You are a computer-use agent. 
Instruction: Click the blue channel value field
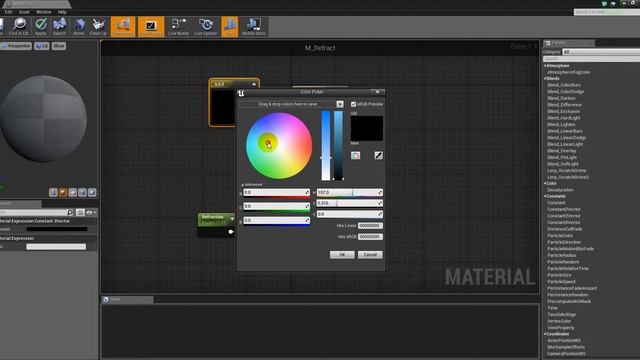coord(277,220)
